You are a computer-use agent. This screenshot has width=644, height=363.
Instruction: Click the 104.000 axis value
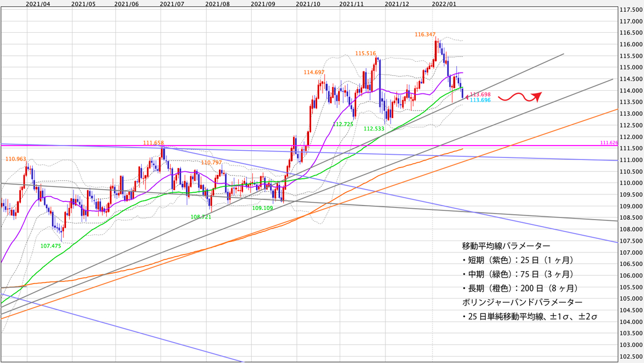pyautogui.click(x=630, y=322)
